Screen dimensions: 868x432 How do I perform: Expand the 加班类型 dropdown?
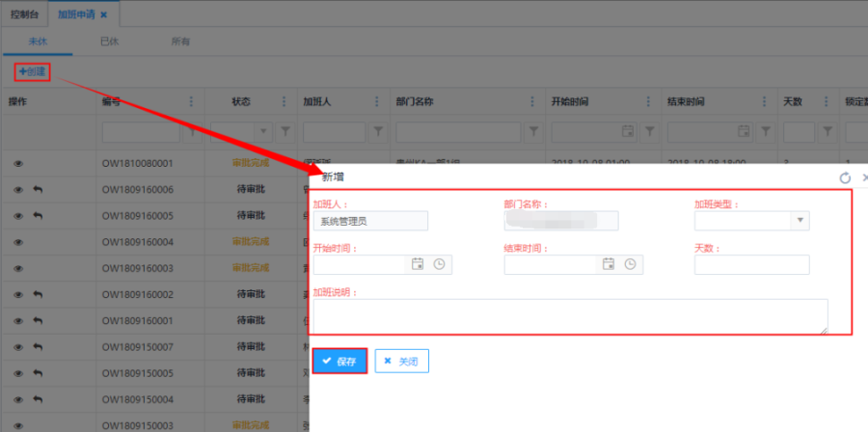pyautogui.click(x=799, y=221)
